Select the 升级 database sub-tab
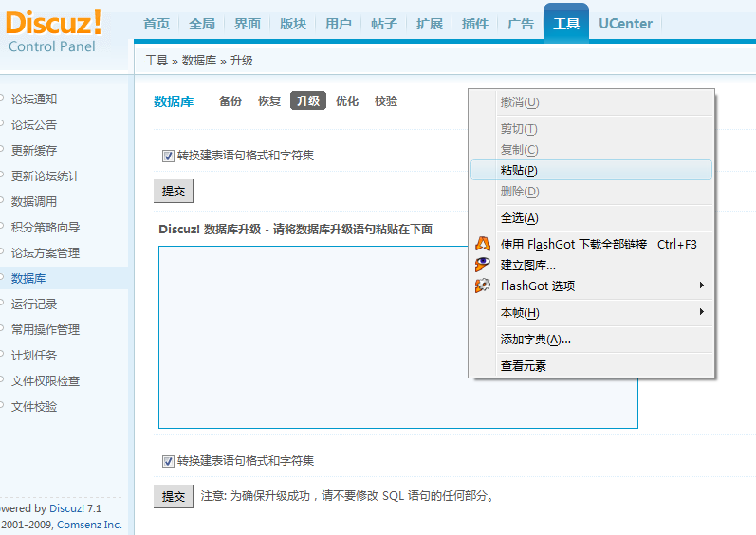This screenshot has width=756, height=535. click(x=308, y=101)
